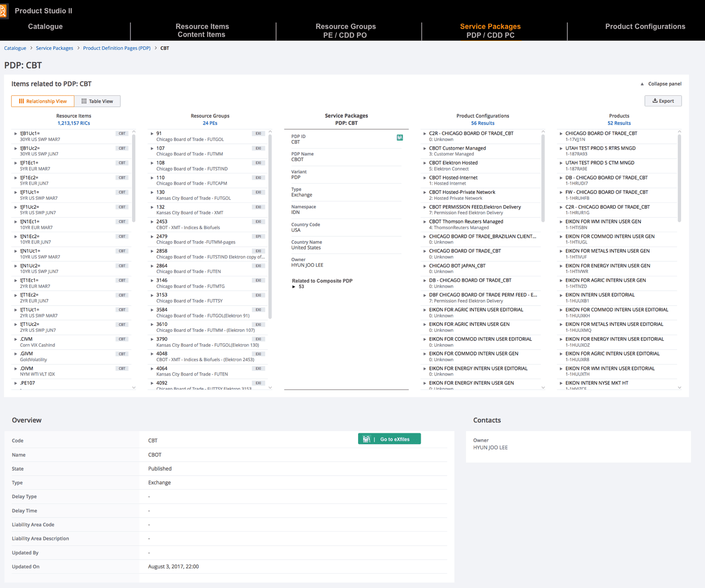Select EIKON INTERN USER EDITORIAL product

tap(617, 298)
